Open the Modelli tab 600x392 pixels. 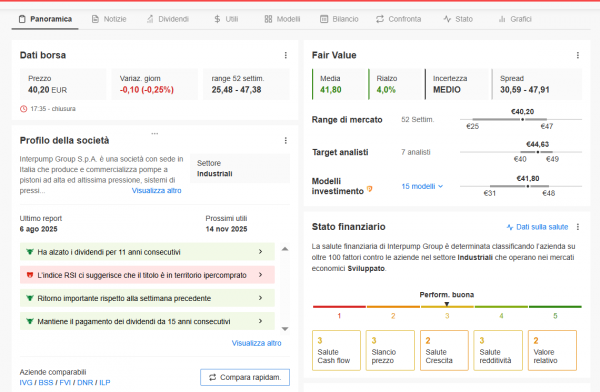(282, 19)
